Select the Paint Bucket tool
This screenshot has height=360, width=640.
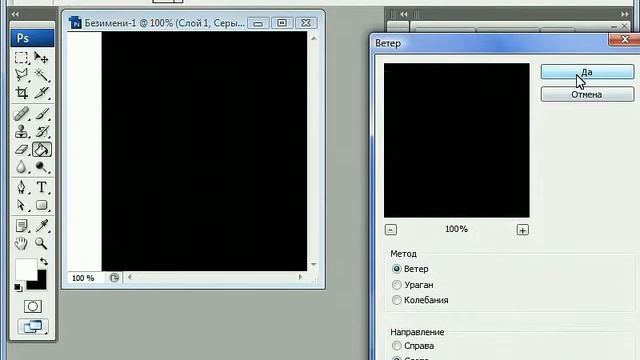coord(42,149)
